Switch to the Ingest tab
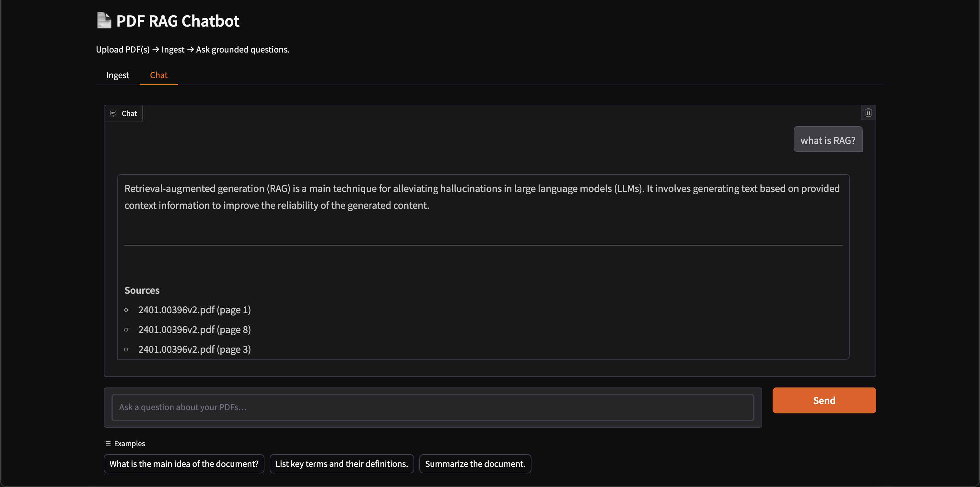The image size is (980, 487). (x=117, y=75)
